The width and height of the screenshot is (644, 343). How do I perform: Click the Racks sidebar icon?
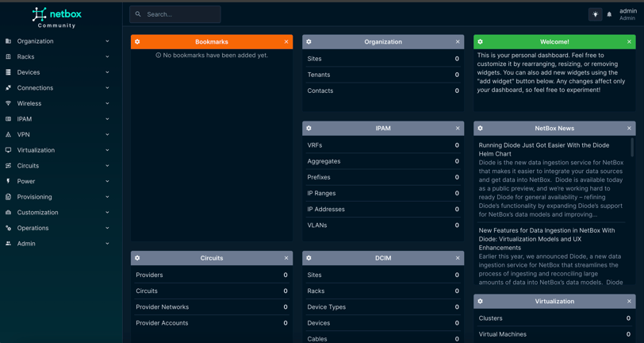[x=8, y=56]
